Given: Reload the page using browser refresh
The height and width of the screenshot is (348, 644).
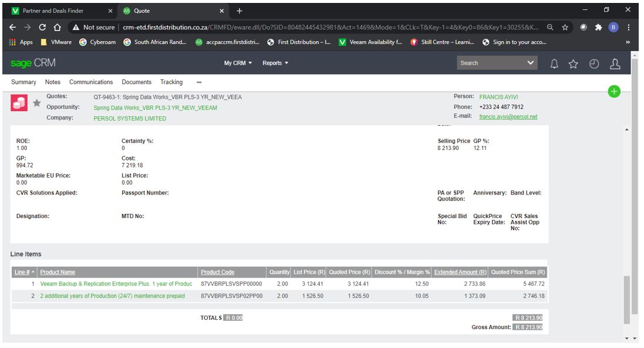Looking at the screenshot, I should [x=42, y=27].
